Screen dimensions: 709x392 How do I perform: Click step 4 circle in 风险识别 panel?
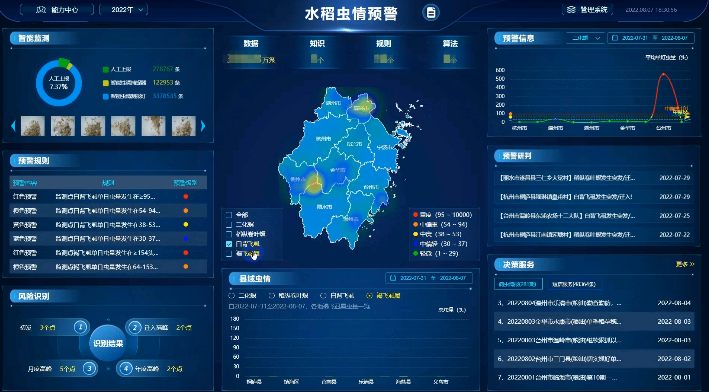pyautogui.click(x=125, y=368)
